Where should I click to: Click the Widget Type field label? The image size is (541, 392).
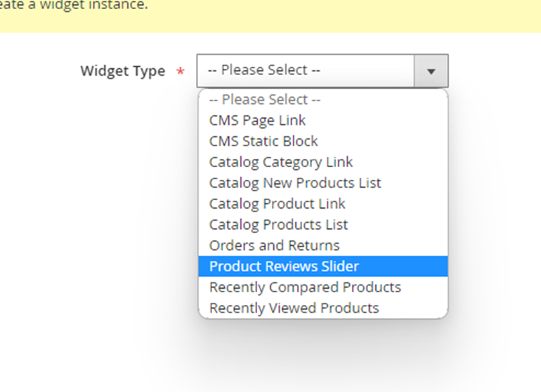123,72
